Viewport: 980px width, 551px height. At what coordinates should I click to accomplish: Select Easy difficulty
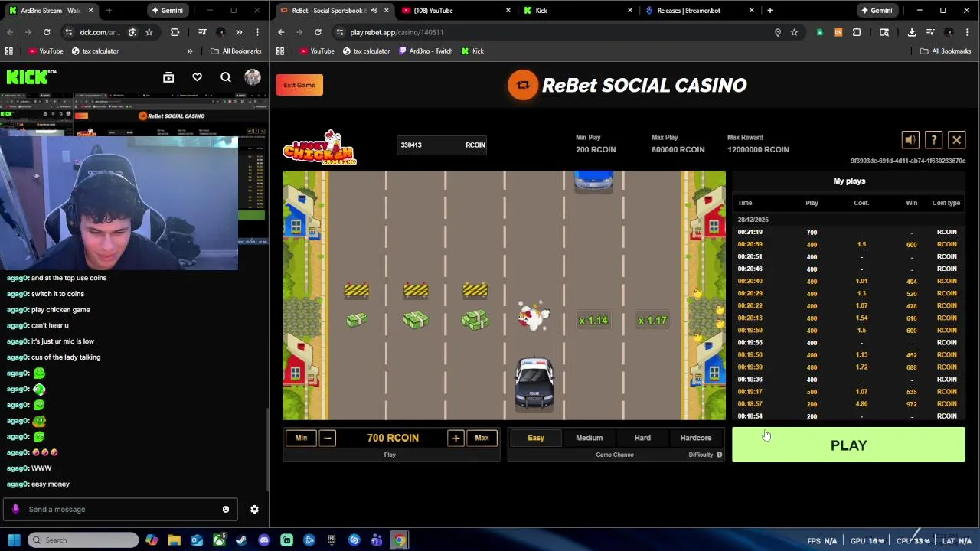coord(536,438)
